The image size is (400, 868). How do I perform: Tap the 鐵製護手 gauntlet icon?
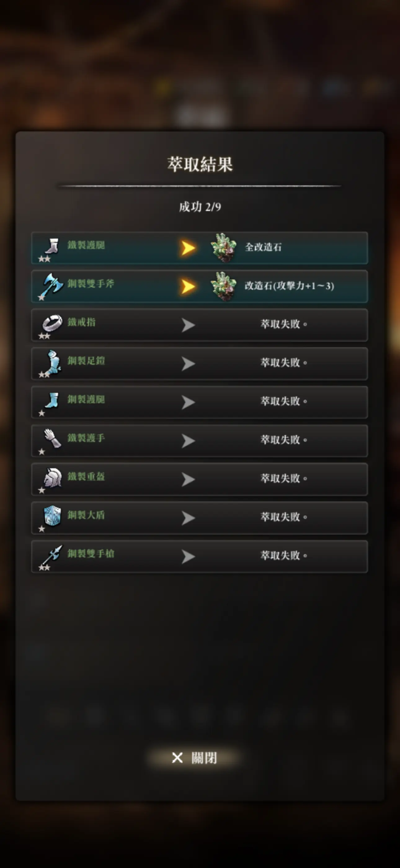(52, 438)
